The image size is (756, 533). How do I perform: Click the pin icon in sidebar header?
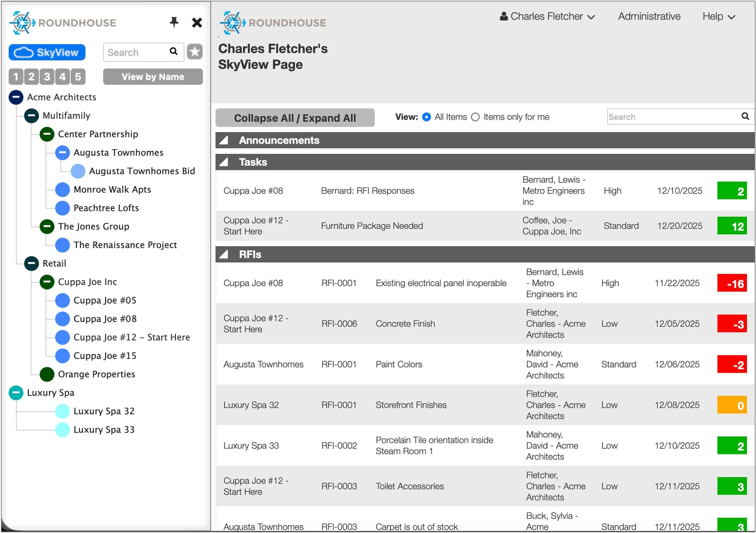coord(174,22)
